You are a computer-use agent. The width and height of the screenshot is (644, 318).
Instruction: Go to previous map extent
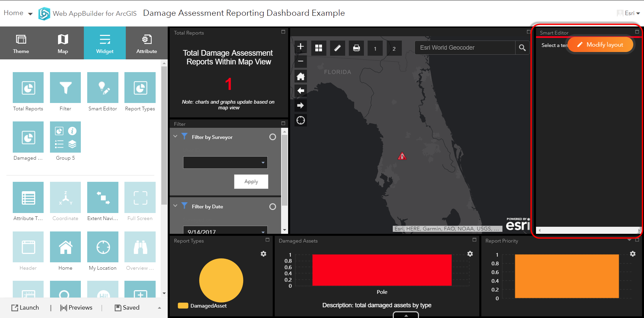pos(301,91)
